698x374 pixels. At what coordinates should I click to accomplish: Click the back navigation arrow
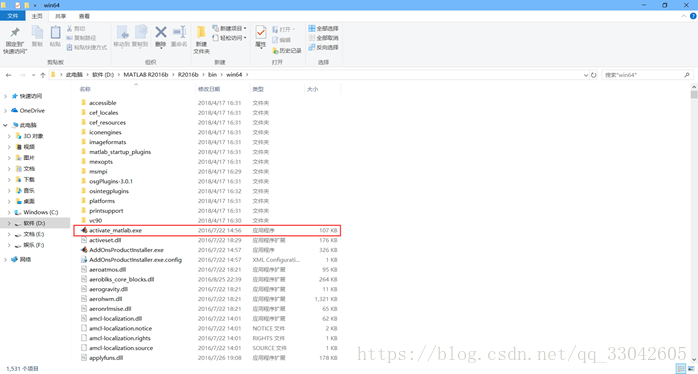click(x=8, y=75)
